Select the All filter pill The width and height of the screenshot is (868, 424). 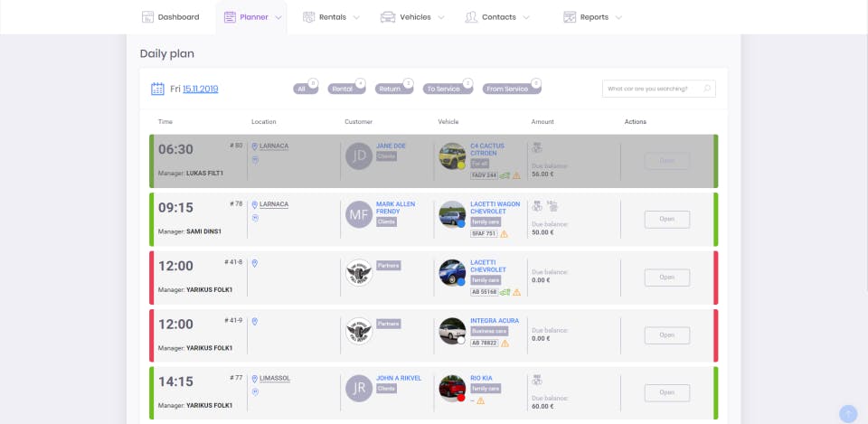pyautogui.click(x=306, y=89)
